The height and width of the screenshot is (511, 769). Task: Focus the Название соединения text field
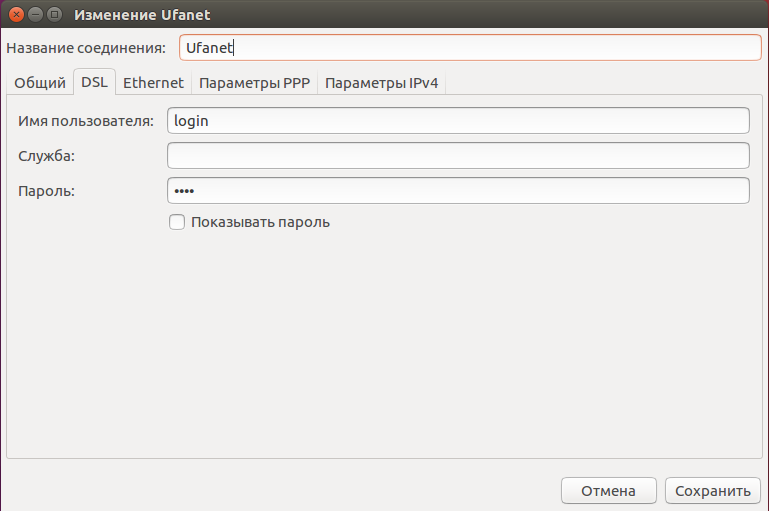tap(470, 48)
